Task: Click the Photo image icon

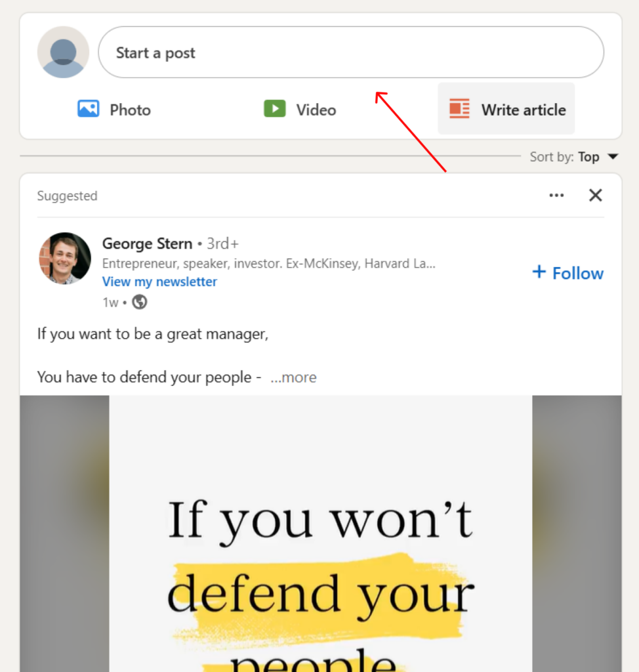Action: (x=89, y=109)
